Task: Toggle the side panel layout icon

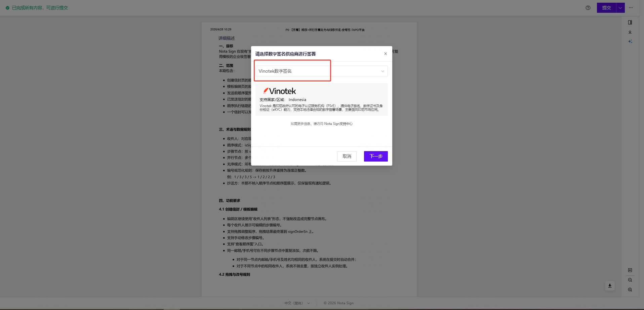Action: pos(630,23)
